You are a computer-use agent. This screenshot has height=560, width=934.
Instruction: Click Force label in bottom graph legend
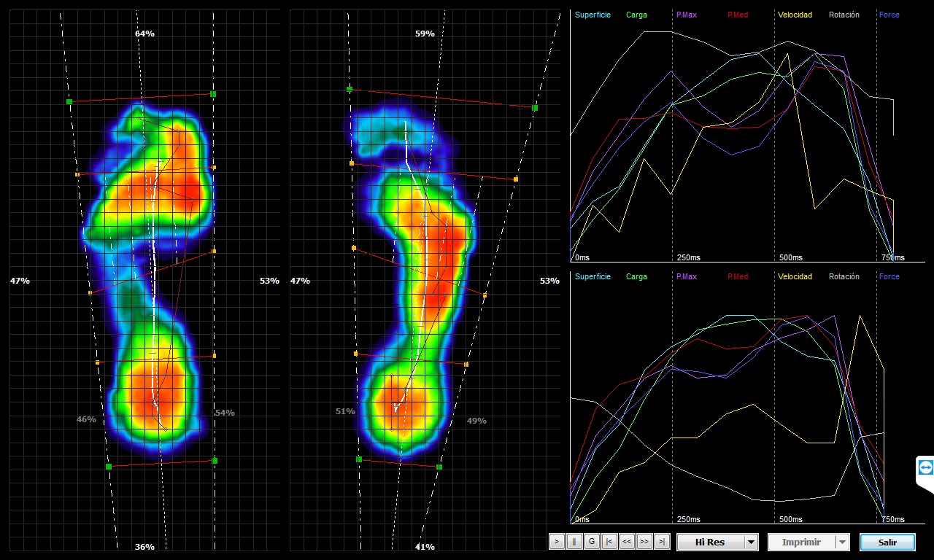tap(889, 277)
